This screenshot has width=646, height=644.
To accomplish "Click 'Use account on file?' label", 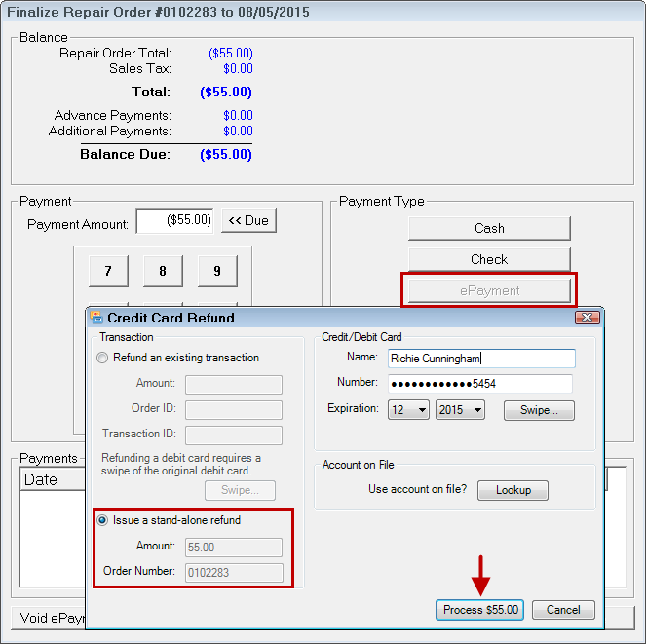I will 417,489.
